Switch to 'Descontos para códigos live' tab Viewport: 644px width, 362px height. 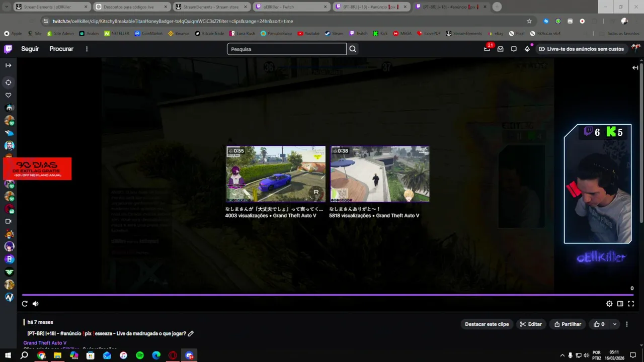click(x=131, y=7)
